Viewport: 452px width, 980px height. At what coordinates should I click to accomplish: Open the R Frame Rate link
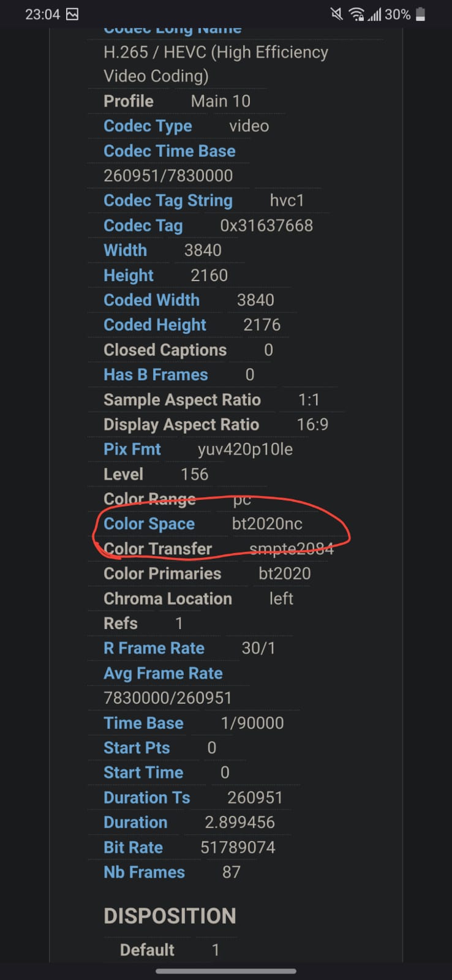(x=154, y=648)
